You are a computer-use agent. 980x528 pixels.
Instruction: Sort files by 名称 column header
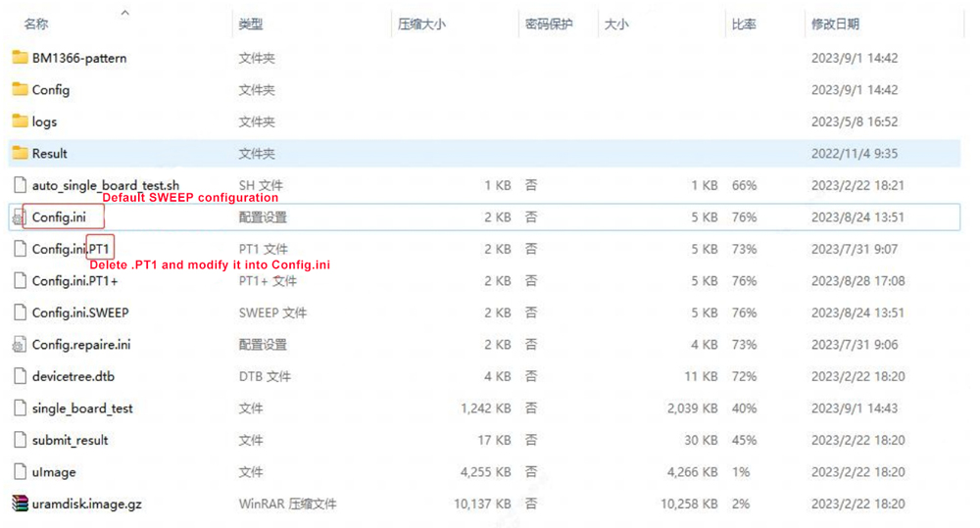36,24
